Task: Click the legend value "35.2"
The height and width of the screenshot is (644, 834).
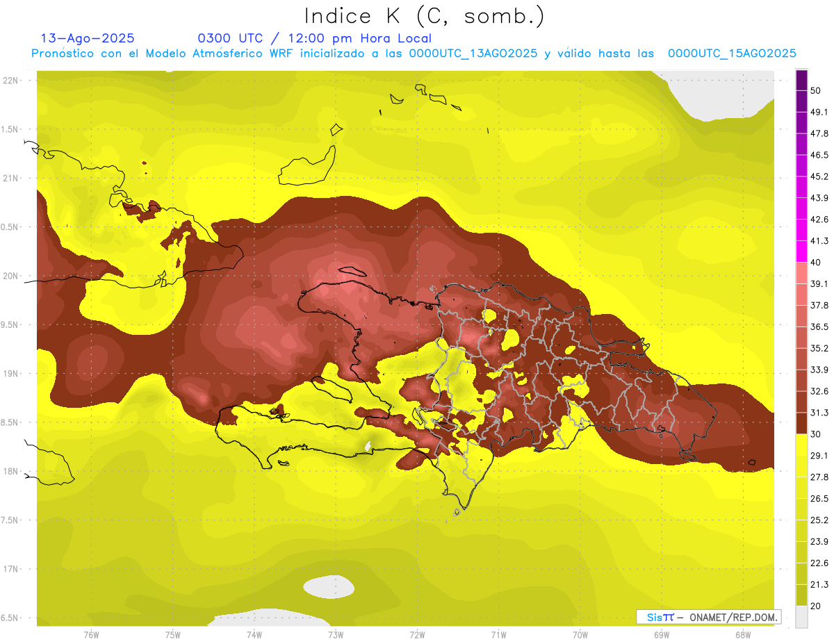Action: (819, 348)
